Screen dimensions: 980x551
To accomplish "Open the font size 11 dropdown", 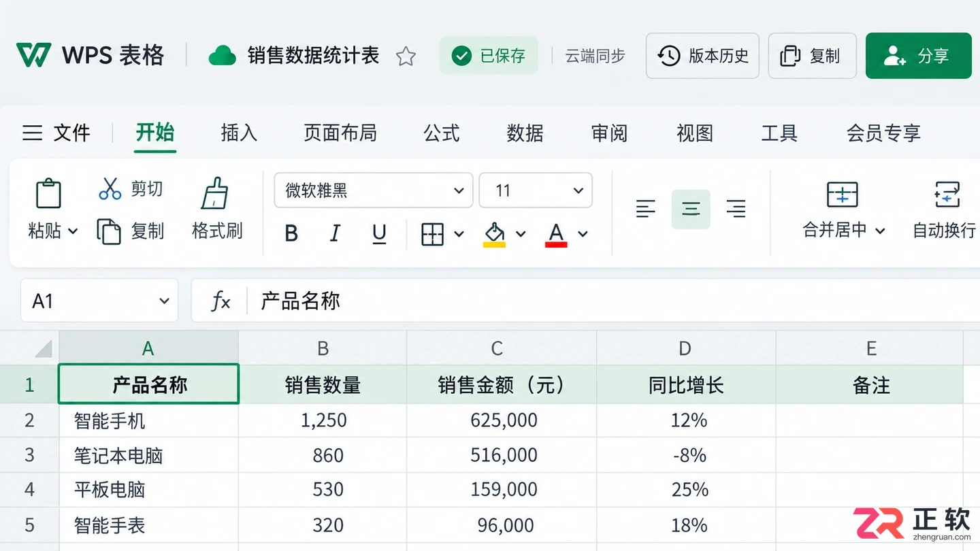I will [x=536, y=190].
